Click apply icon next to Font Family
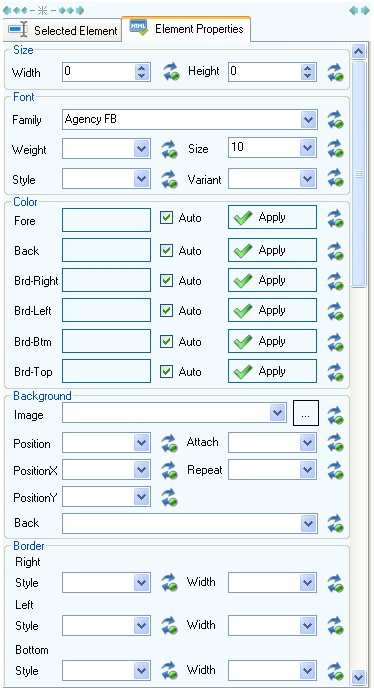The height and width of the screenshot is (688, 374). [x=335, y=119]
